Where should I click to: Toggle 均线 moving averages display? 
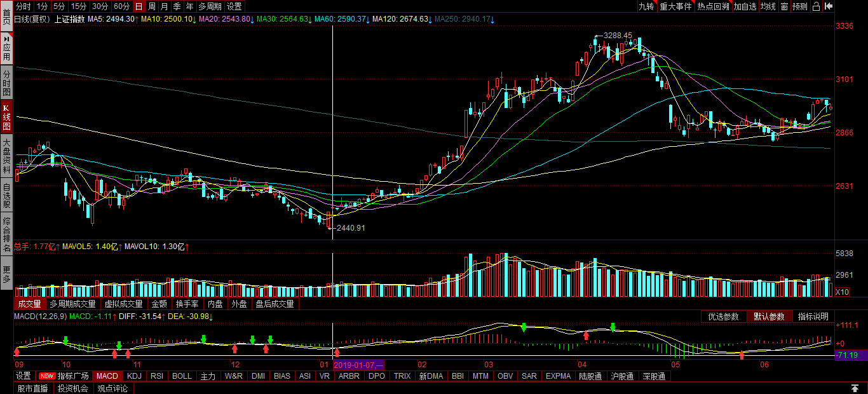click(x=768, y=6)
